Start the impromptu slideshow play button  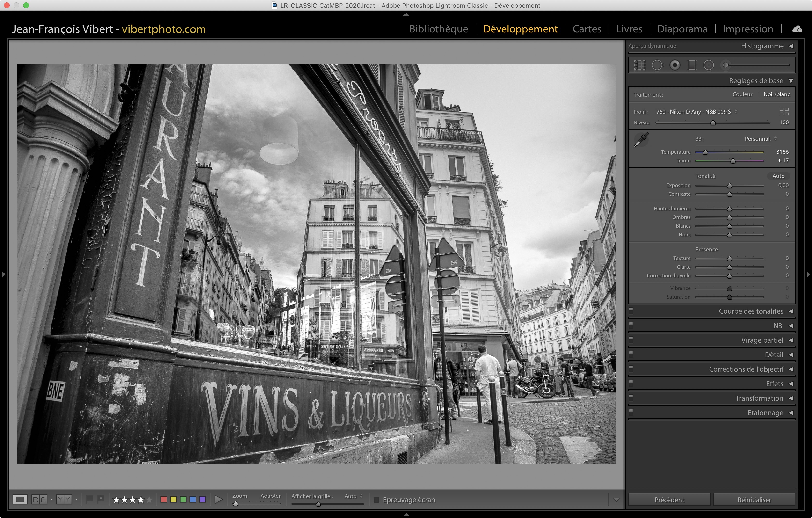tap(218, 499)
